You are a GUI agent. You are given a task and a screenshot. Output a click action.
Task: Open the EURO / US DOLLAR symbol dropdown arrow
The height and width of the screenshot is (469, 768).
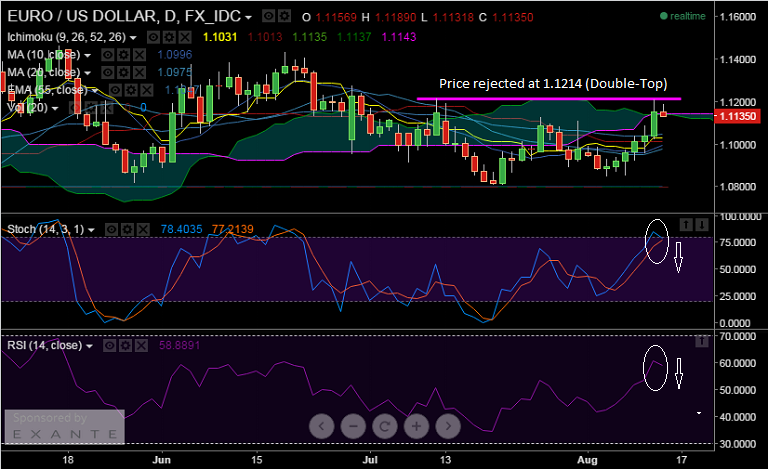click(248, 18)
